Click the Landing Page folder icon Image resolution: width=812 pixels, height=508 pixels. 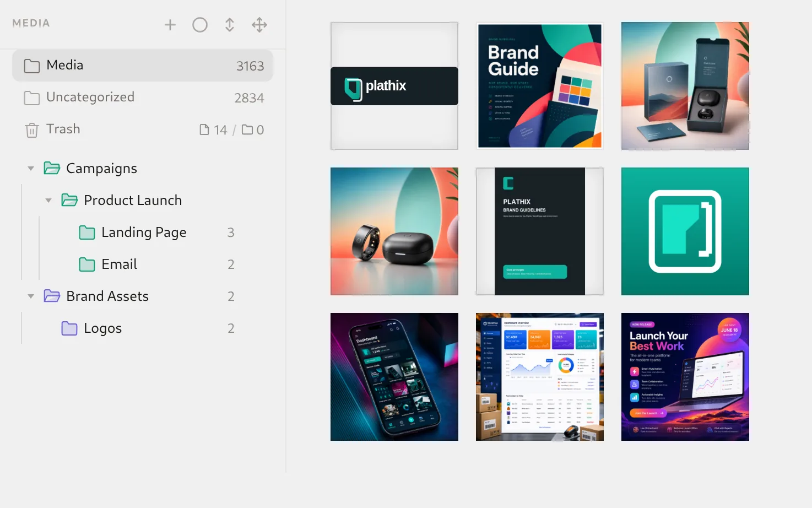[87, 233]
